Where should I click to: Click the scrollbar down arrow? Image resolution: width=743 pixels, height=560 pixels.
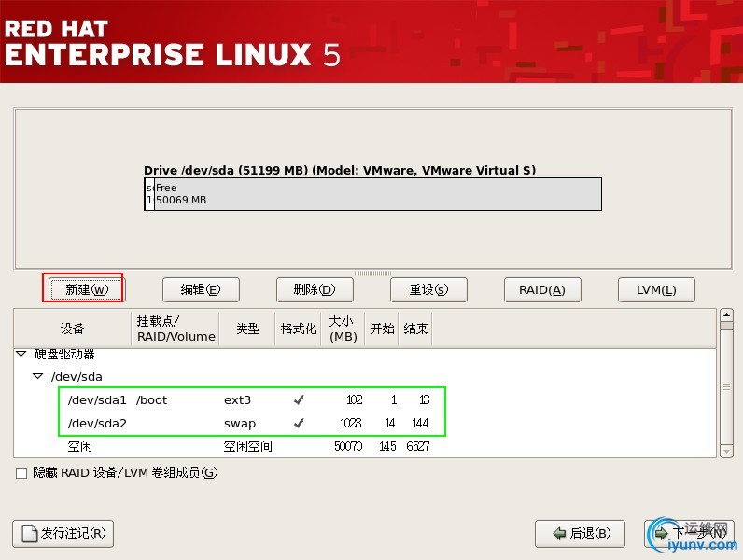click(x=726, y=451)
